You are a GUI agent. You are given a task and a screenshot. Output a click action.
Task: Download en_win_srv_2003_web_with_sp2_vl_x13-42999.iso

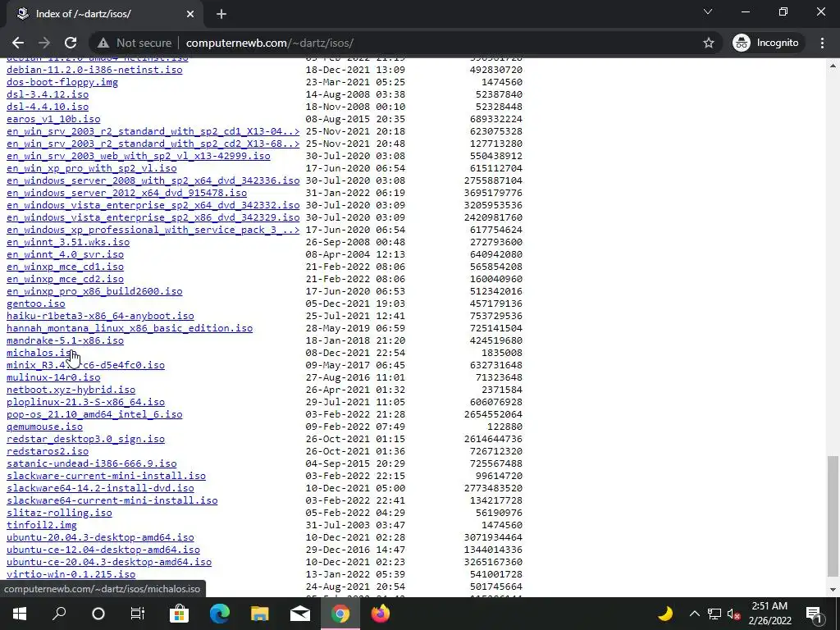tap(138, 156)
